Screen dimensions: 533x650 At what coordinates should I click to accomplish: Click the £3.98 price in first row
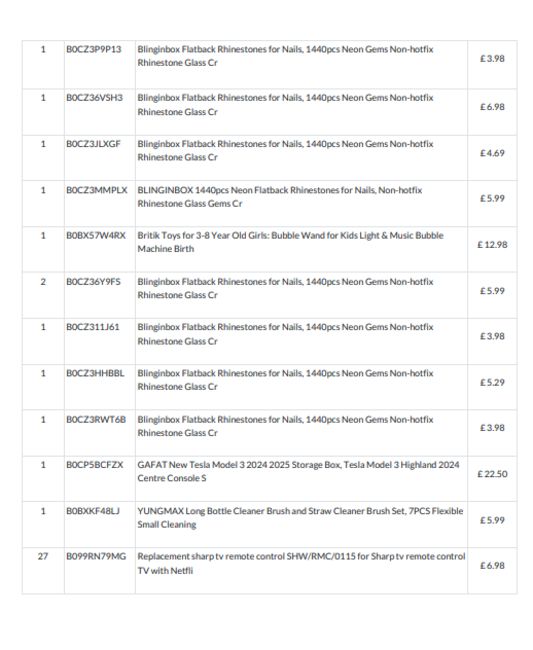pos(492,58)
